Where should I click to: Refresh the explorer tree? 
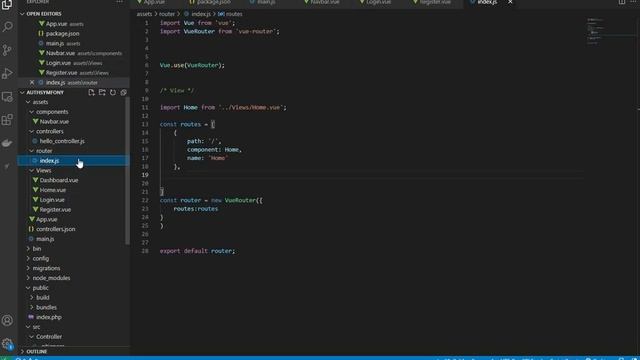coord(113,93)
